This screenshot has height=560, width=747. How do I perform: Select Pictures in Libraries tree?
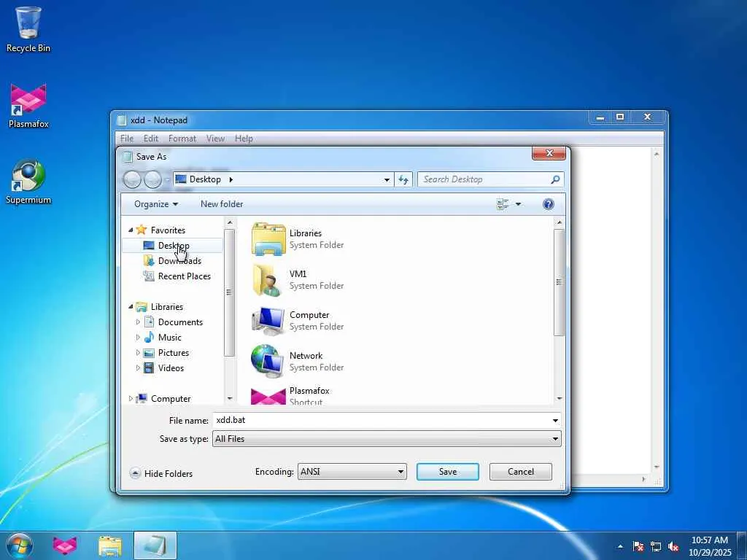tap(174, 353)
